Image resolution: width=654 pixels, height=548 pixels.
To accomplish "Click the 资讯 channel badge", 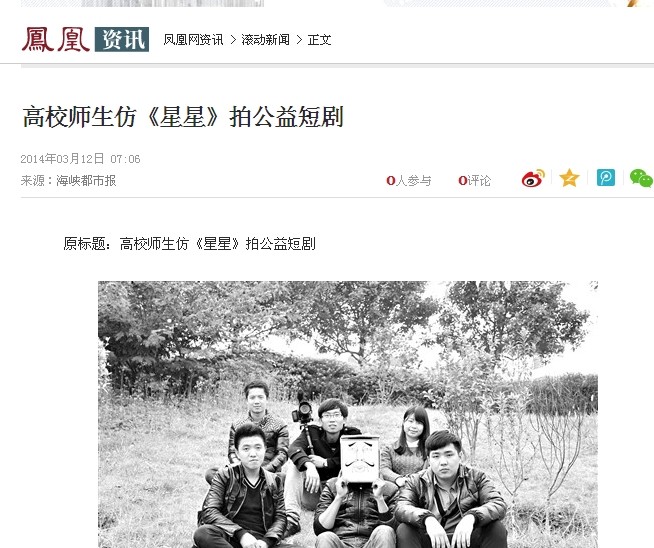I will pyautogui.click(x=122, y=39).
